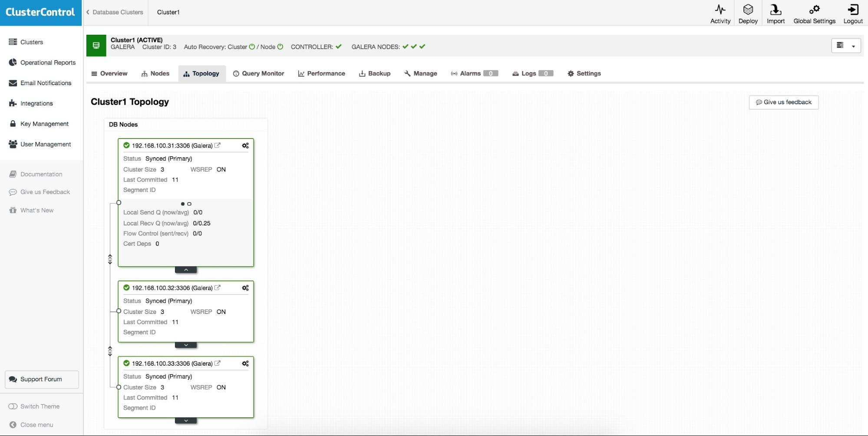Collapse the 192.168.100.31 node details
The height and width of the screenshot is (436, 868).
coord(186,270)
